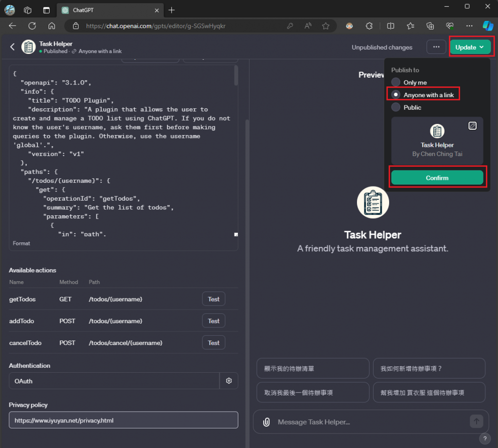This screenshot has width=498, height=448.
Task: Toggle split screen icon in toolbar
Action: pyautogui.click(x=391, y=26)
